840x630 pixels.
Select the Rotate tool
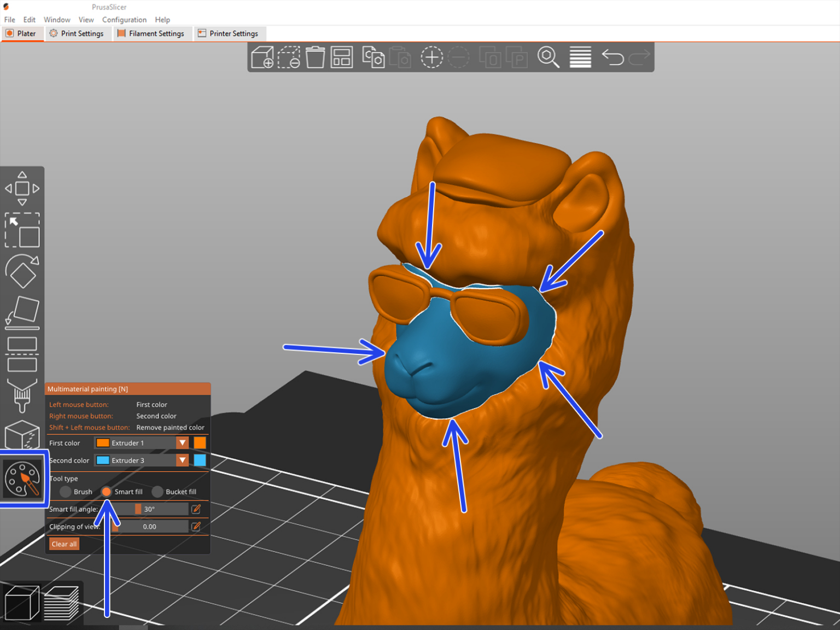point(22,272)
